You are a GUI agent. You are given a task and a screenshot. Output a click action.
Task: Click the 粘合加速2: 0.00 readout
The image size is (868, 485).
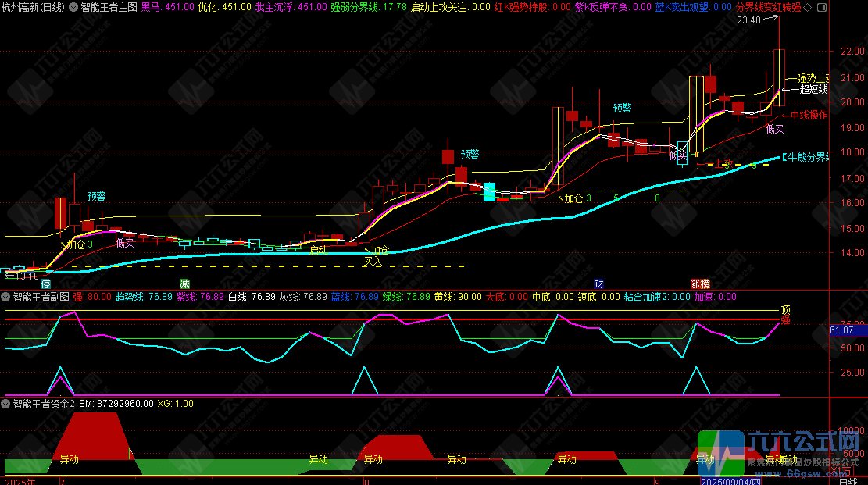click(657, 297)
